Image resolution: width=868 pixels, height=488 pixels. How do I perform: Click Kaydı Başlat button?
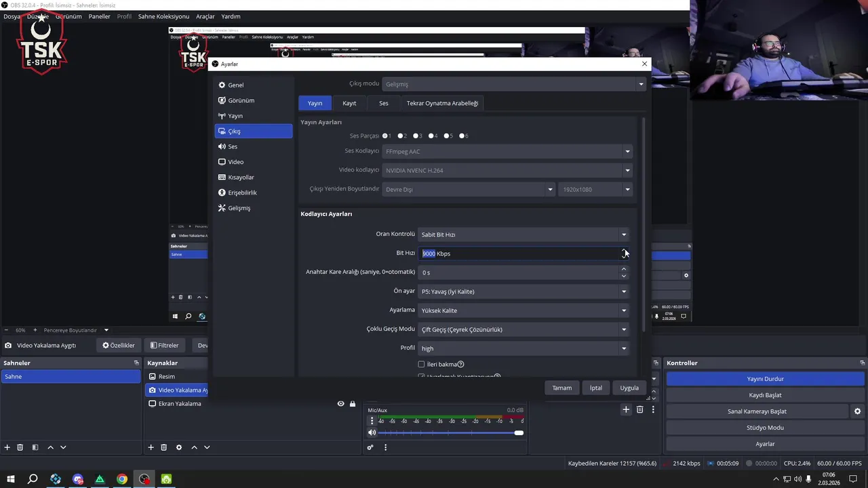tap(765, 395)
